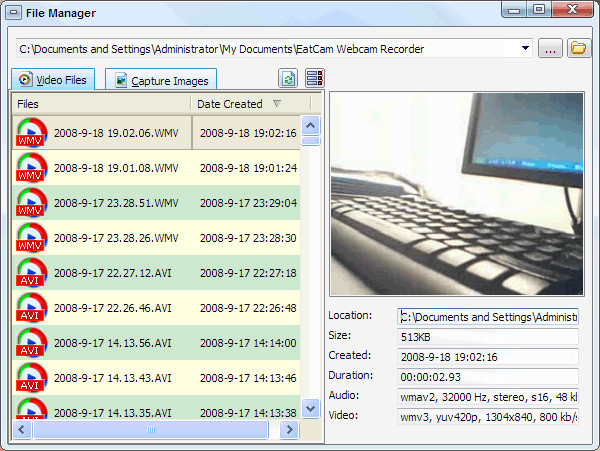Click date cell 2008-9-17 22:27:18

(x=248, y=273)
